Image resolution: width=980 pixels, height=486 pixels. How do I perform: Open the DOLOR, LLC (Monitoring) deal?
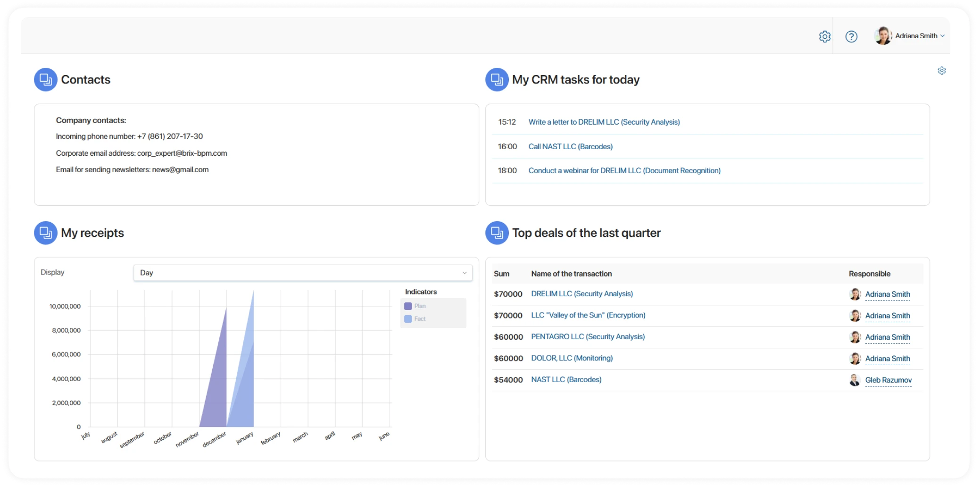[572, 358]
